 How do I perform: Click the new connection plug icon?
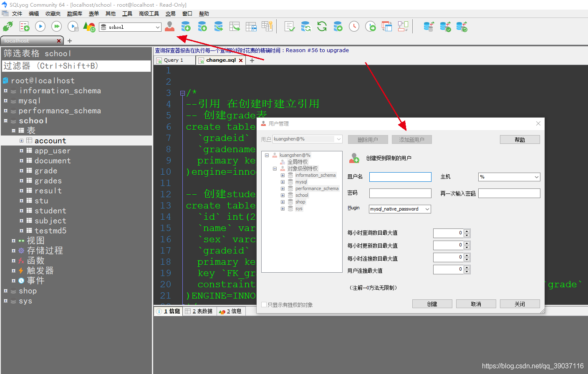click(x=8, y=27)
